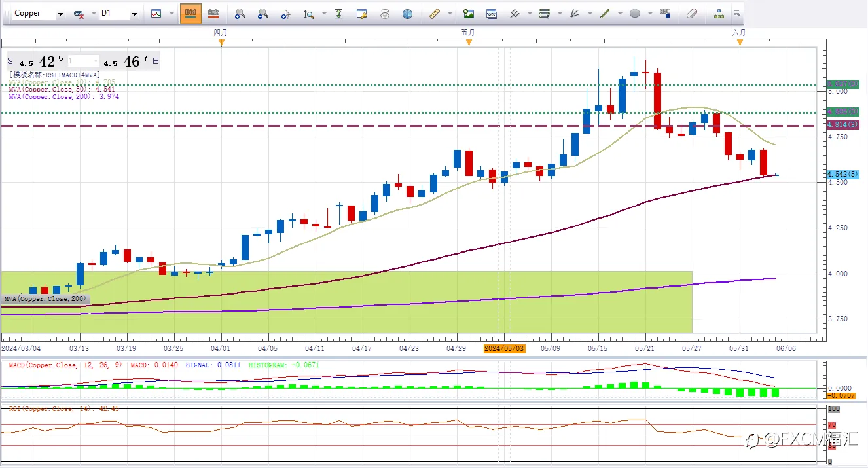The image size is (868, 468).
Task: Click the chart template window icon
Action: 492,13
